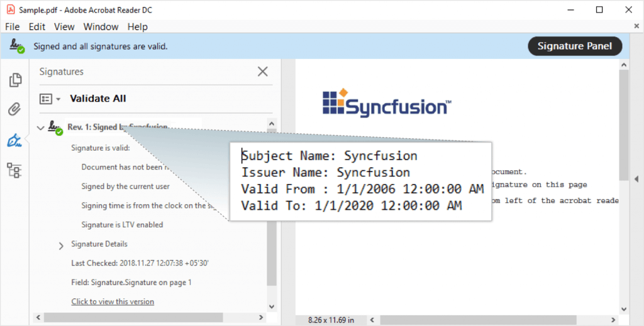Click the 'Subject Name: Syncfusion' line
The image size is (644, 326).
(330, 156)
